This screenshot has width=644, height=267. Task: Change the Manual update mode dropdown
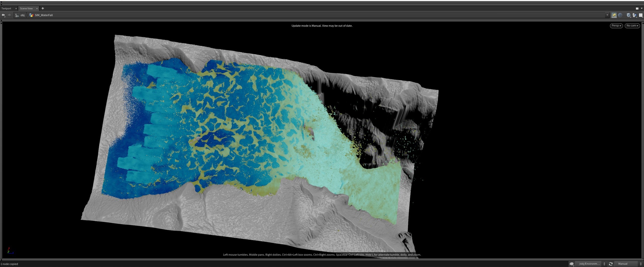click(x=628, y=264)
